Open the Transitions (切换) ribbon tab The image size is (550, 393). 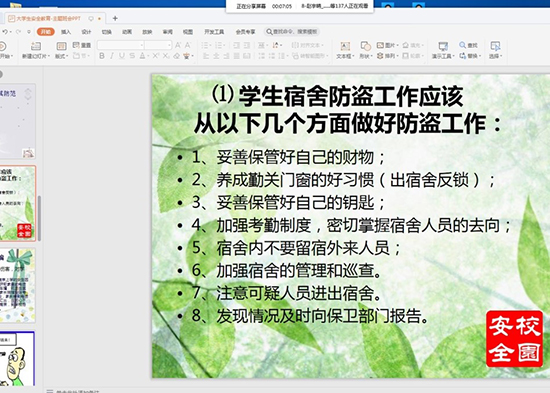coord(107,32)
